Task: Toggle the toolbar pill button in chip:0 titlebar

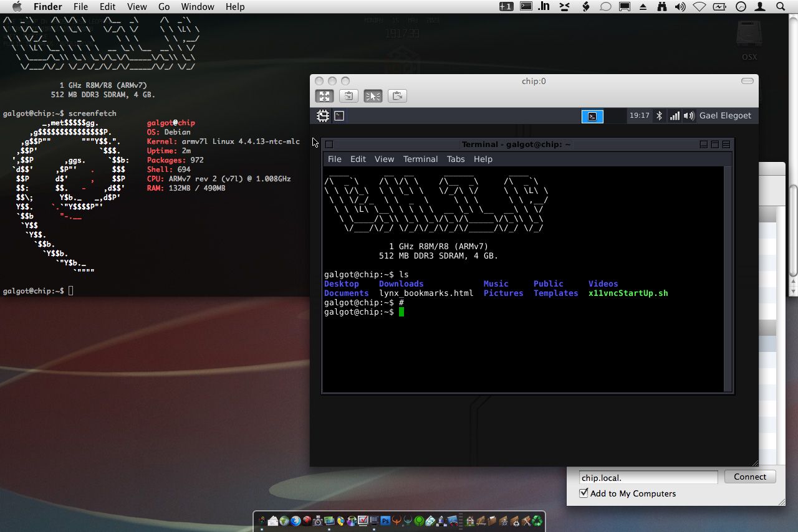Action: click(x=747, y=81)
